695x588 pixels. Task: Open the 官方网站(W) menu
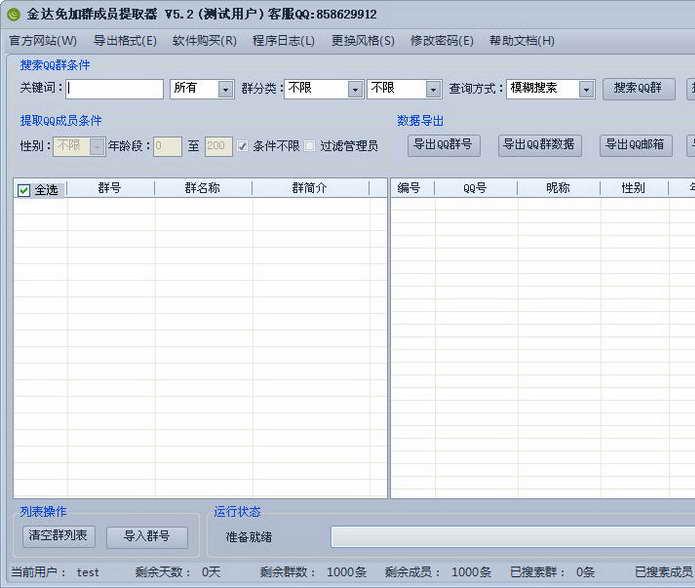coord(43,41)
